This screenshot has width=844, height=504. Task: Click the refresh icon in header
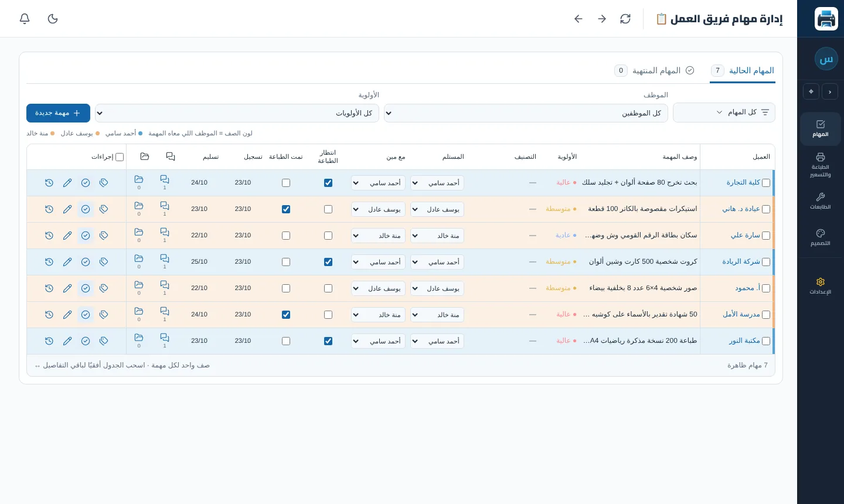(625, 19)
